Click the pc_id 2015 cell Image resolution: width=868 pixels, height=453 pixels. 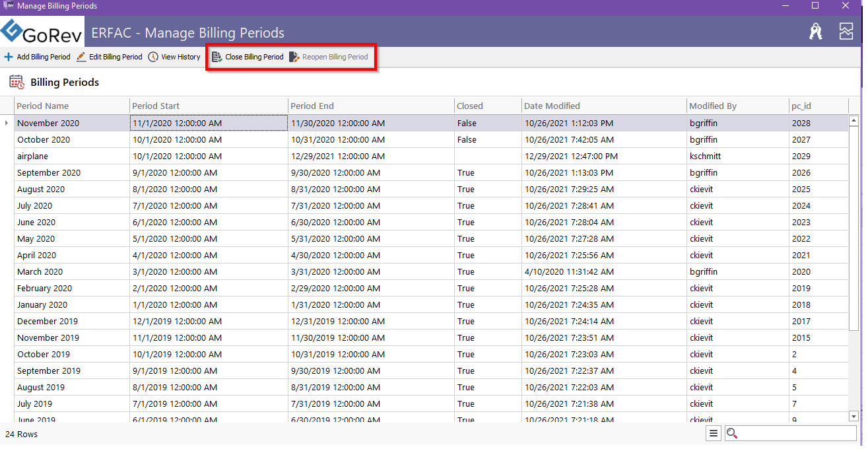tap(818, 337)
